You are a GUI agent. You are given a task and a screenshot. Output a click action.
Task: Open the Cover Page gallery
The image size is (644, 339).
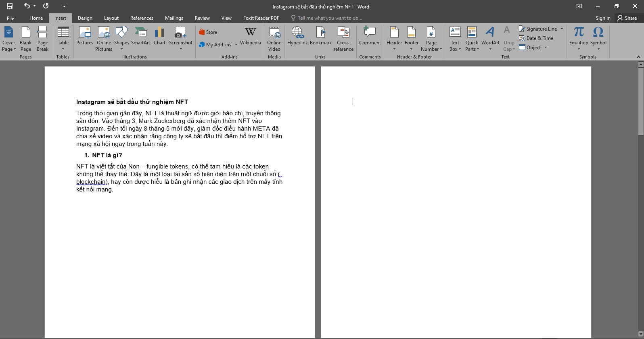[9, 39]
